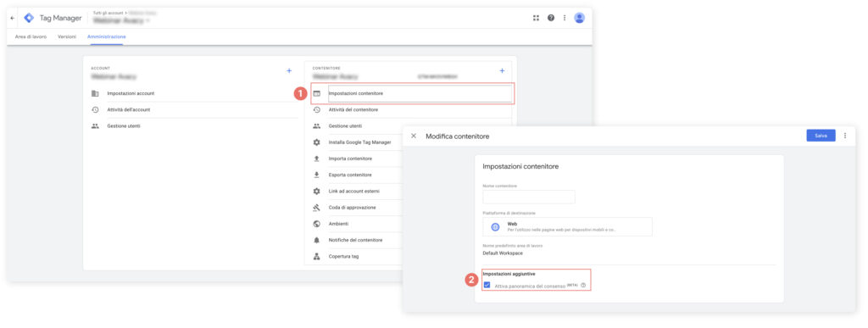Click the Nome contenitore input field
Screen dimensions: 868x328
tap(529, 197)
